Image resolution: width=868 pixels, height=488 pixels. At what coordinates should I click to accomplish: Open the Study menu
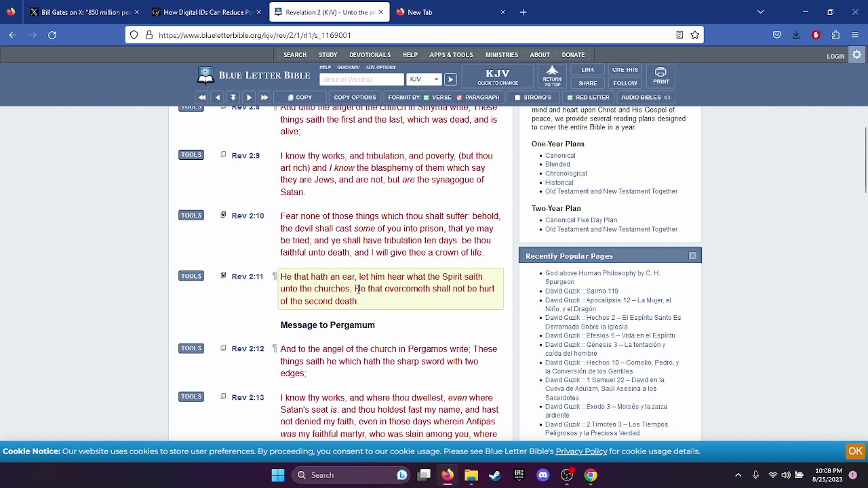tap(328, 55)
